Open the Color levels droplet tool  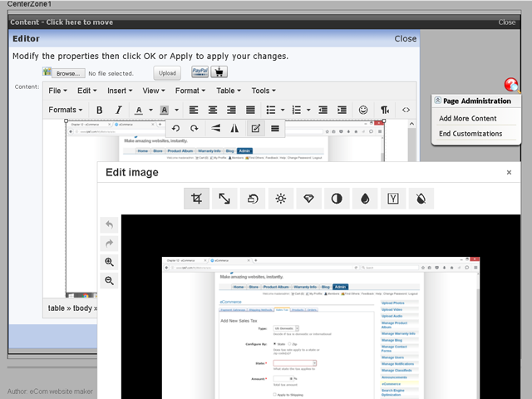(x=365, y=199)
